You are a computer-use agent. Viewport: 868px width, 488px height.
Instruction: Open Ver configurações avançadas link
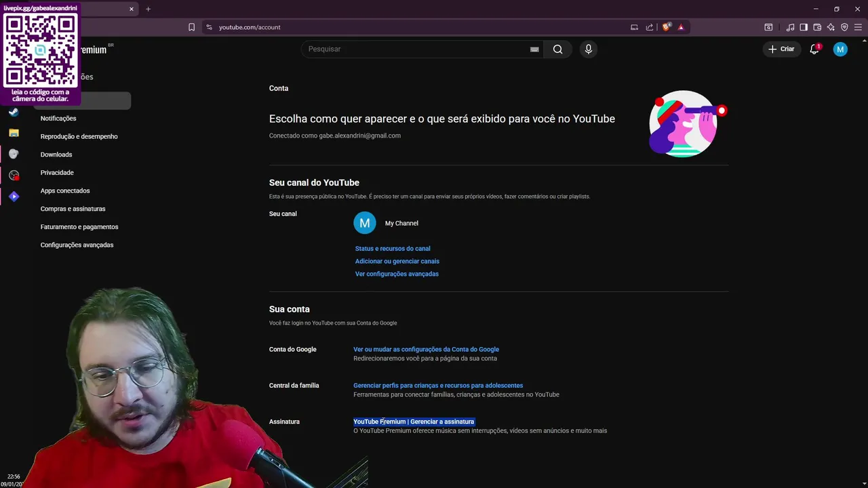coord(397,274)
